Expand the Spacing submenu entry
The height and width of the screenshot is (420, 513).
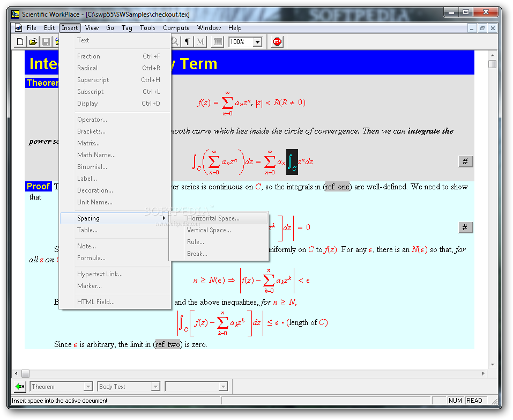pos(115,218)
